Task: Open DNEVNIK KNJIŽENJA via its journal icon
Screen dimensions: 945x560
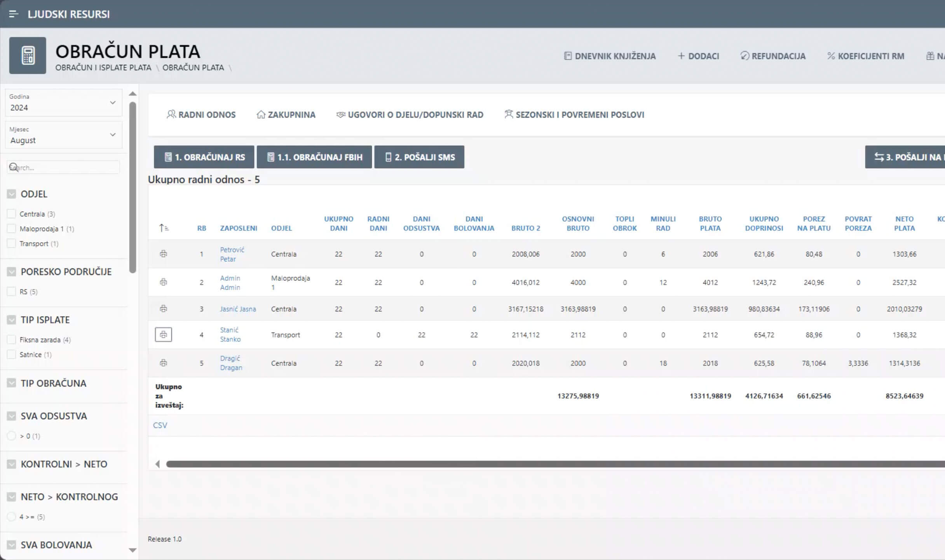Action: [x=568, y=56]
